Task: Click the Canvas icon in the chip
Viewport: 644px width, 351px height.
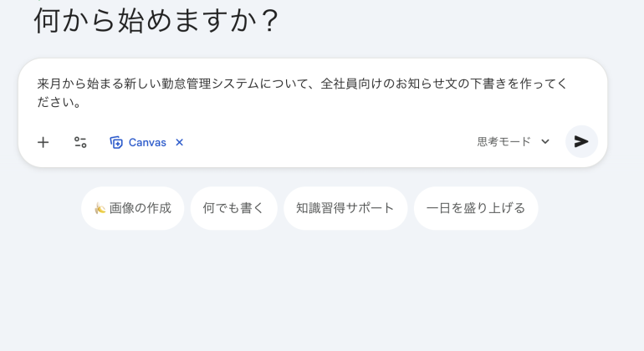Action: (116, 142)
